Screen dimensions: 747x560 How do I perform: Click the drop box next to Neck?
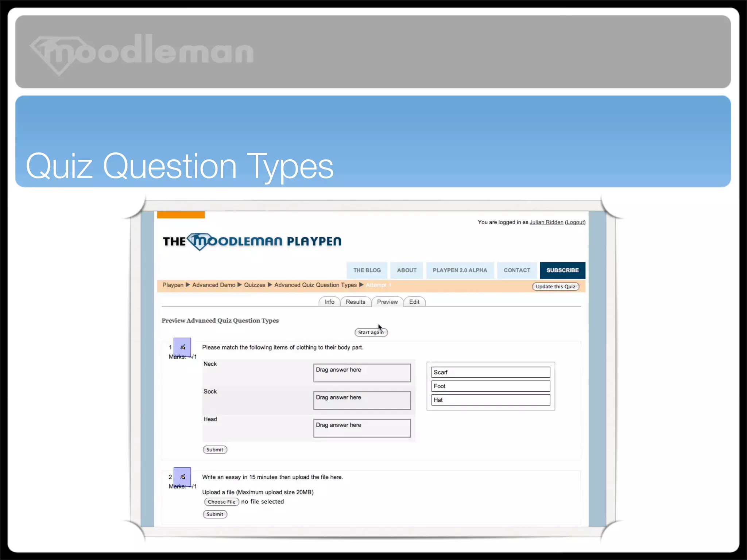coord(362,373)
